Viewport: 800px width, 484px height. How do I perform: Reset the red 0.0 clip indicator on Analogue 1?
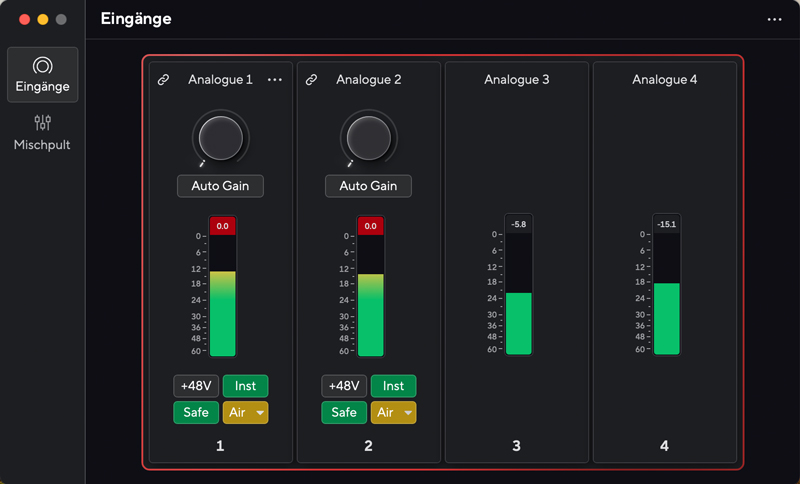[x=222, y=226]
